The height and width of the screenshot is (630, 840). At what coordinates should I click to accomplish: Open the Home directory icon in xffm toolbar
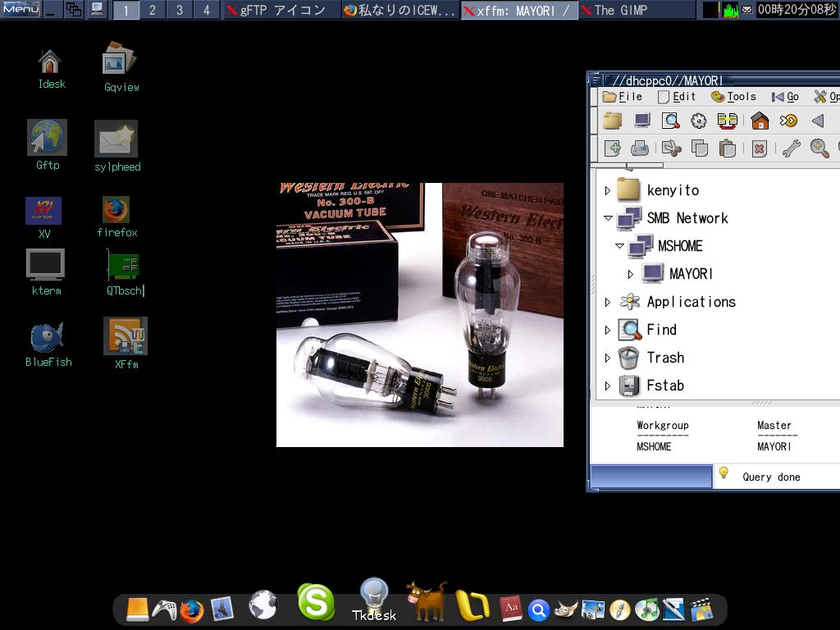(759, 121)
